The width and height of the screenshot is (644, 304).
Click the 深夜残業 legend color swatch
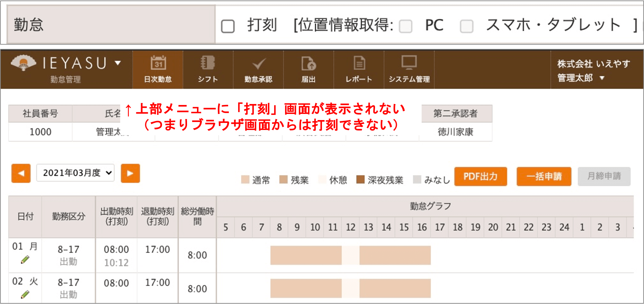coord(361,179)
